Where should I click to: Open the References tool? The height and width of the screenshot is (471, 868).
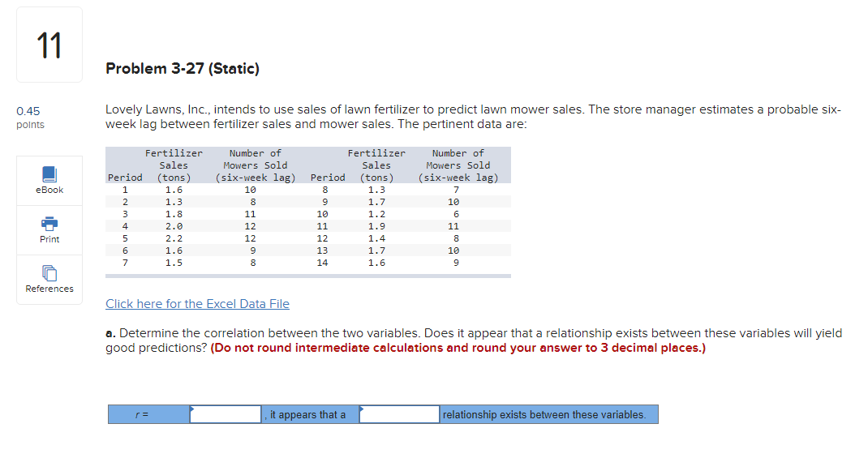point(49,280)
